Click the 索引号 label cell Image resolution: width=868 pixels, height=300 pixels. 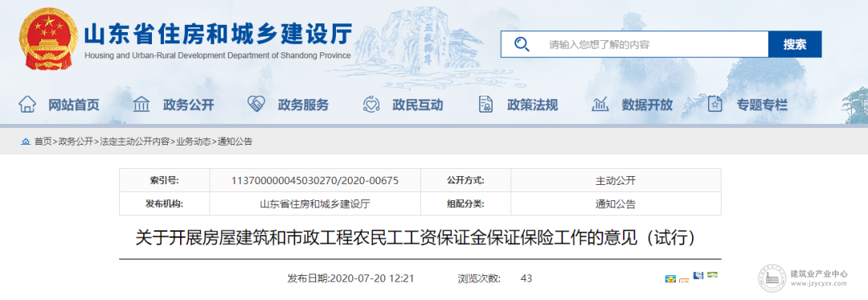point(165,180)
